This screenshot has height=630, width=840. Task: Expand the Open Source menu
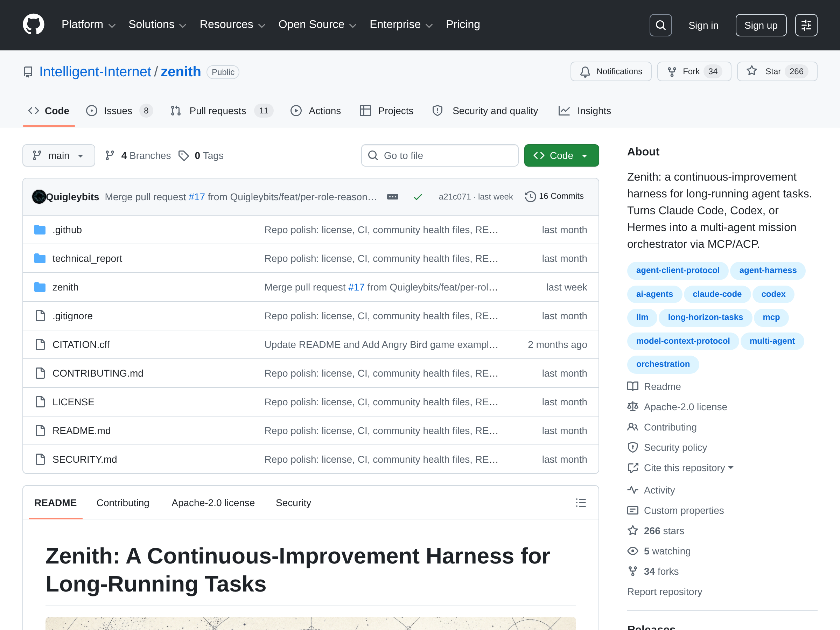[317, 25]
